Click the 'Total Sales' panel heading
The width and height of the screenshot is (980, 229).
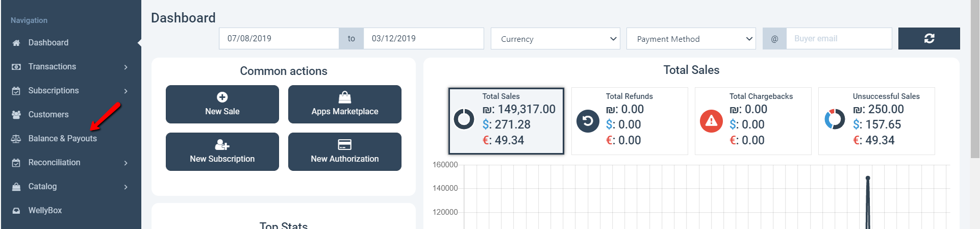[691, 70]
